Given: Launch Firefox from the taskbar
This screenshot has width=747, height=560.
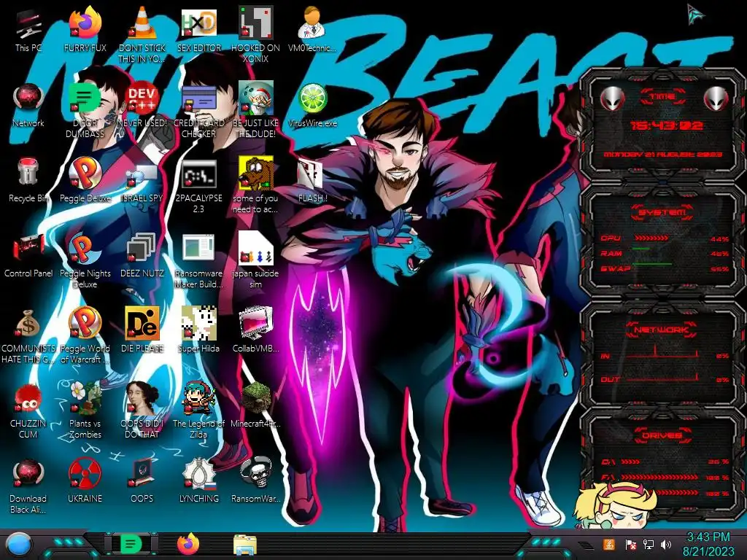Looking at the screenshot, I should click(188, 544).
